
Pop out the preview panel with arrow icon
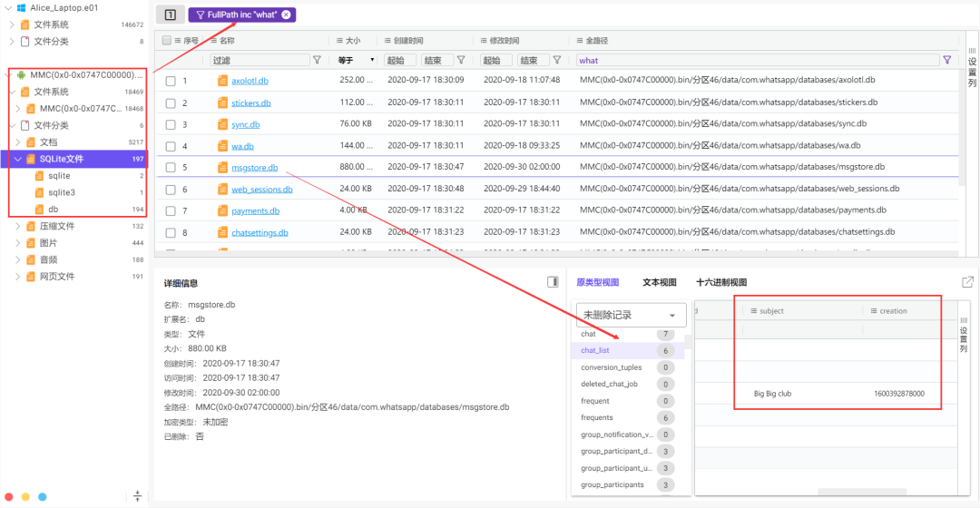pos(967,282)
